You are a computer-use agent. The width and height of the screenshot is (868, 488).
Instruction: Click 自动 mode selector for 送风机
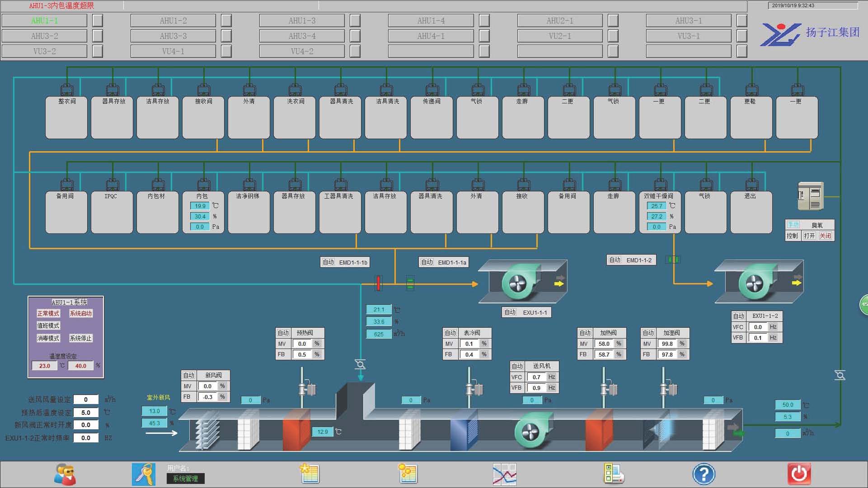[517, 366]
